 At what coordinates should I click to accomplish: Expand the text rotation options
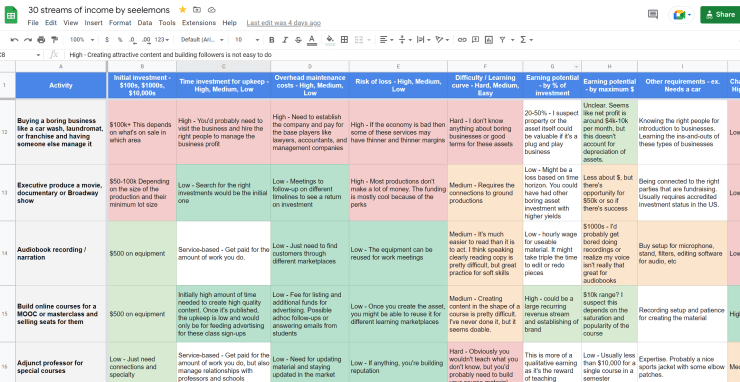pyautogui.click(x=442, y=40)
